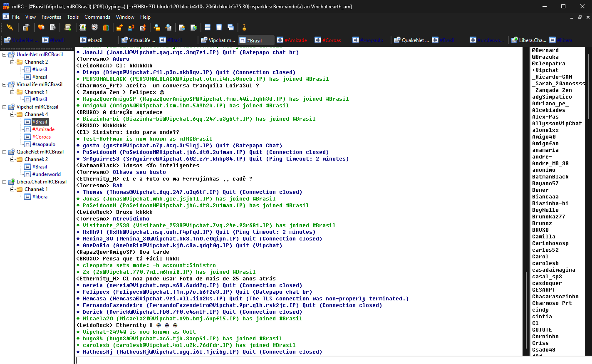This screenshot has width=592, height=364.
Task: Click the DCC Send file icon
Action: (119, 27)
